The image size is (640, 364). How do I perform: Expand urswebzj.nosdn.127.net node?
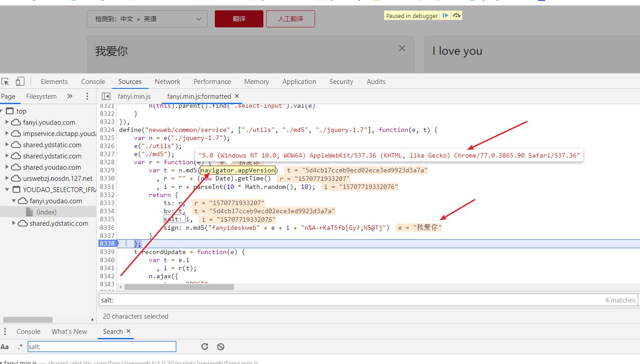pos(7,179)
